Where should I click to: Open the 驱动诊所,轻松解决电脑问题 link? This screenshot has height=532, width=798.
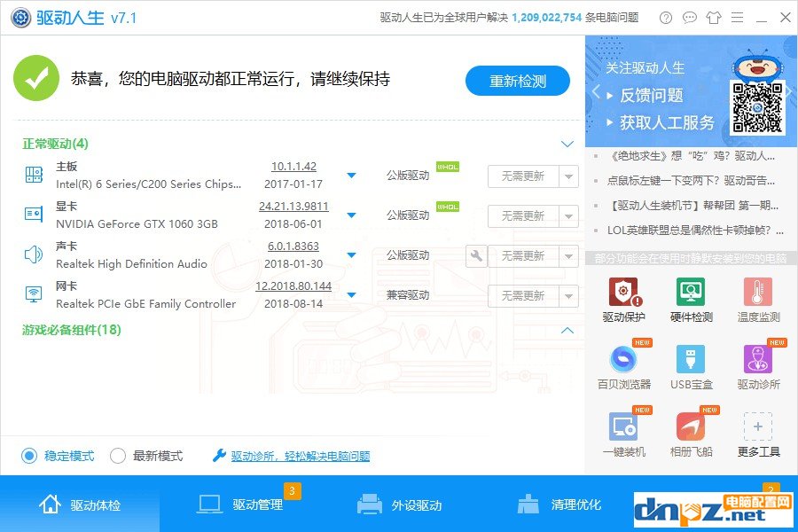(301, 456)
